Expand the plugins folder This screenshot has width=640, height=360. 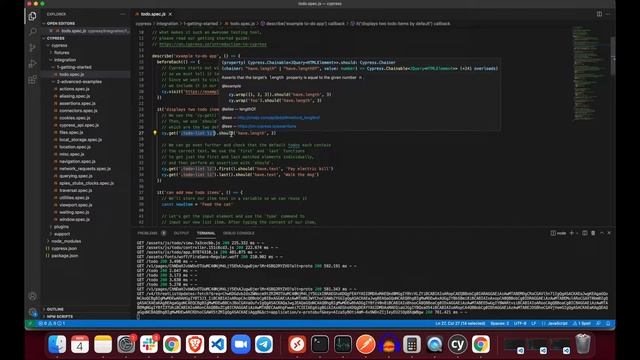pyautogui.click(x=87, y=227)
